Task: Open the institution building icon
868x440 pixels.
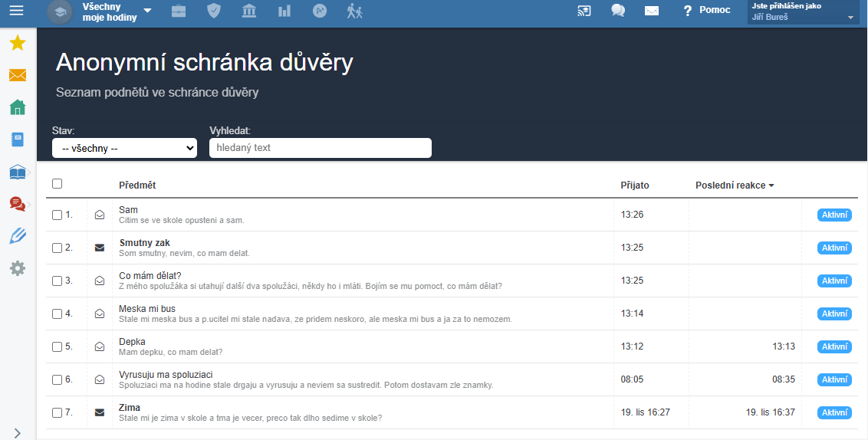Action: coord(249,11)
